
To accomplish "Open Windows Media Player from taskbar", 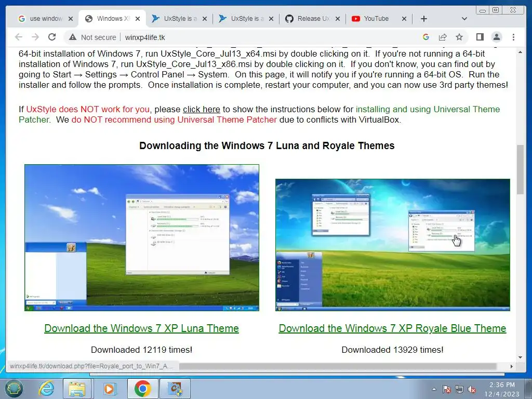I will pyautogui.click(x=109, y=389).
